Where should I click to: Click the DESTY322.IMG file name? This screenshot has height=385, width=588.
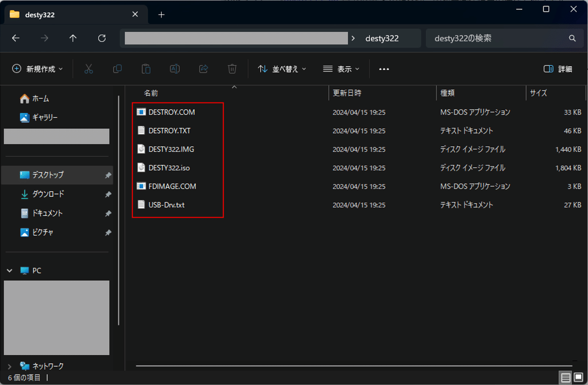click(171, 149)
